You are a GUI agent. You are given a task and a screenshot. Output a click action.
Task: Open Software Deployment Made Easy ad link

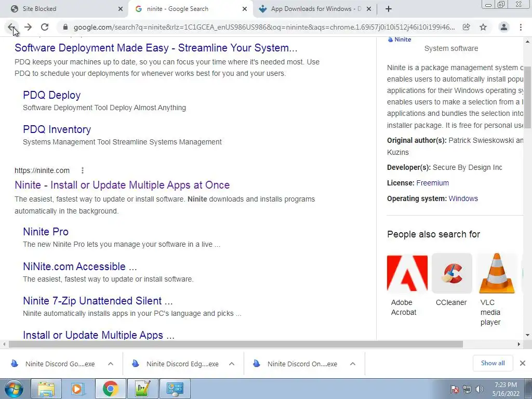click(156, 48)
